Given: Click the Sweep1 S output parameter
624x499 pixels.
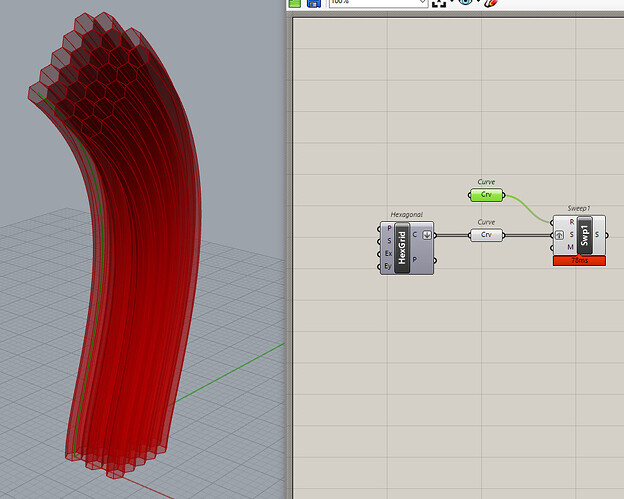Looking at the screenshot, I should pyautogui.click(x=597, y=235).
